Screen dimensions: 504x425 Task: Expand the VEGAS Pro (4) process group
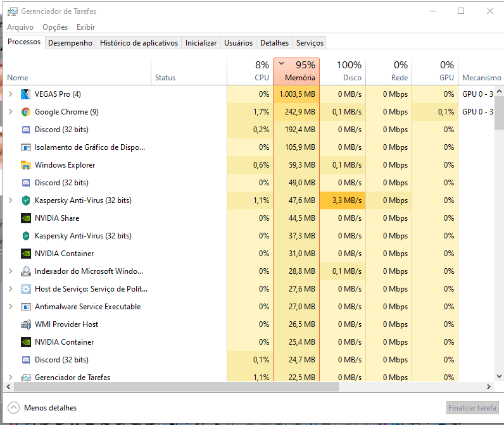pos(10,94)
